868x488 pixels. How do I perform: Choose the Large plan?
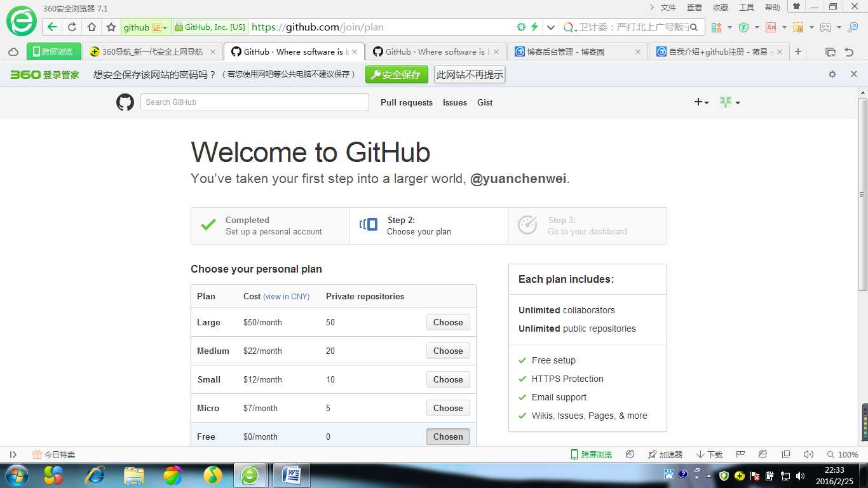(448, 322)
